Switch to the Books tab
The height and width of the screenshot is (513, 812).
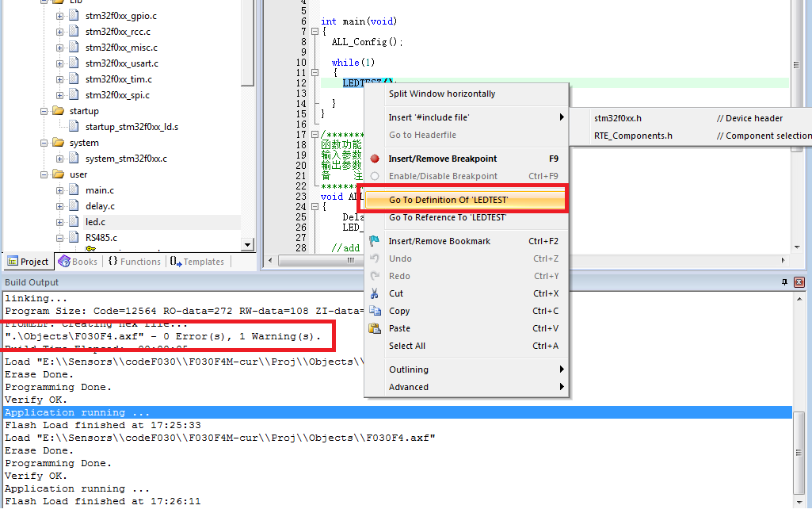coord(78,261)
